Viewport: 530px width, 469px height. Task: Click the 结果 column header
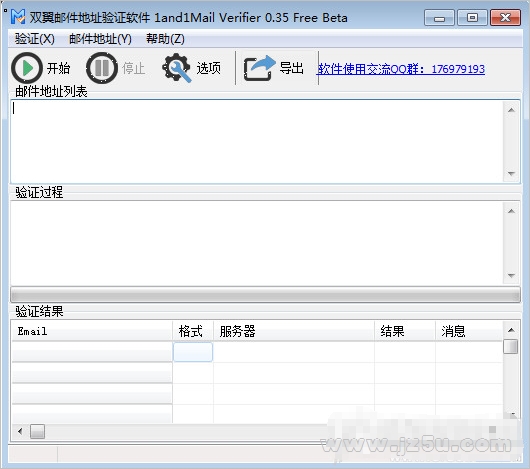405,331
